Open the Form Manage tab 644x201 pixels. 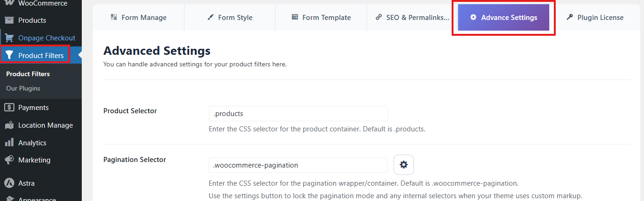tap(138, 18)
